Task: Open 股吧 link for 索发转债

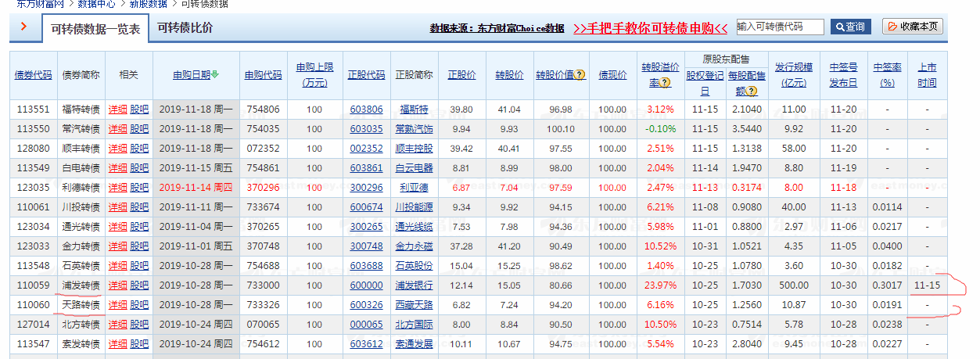Action: [139, 344]
